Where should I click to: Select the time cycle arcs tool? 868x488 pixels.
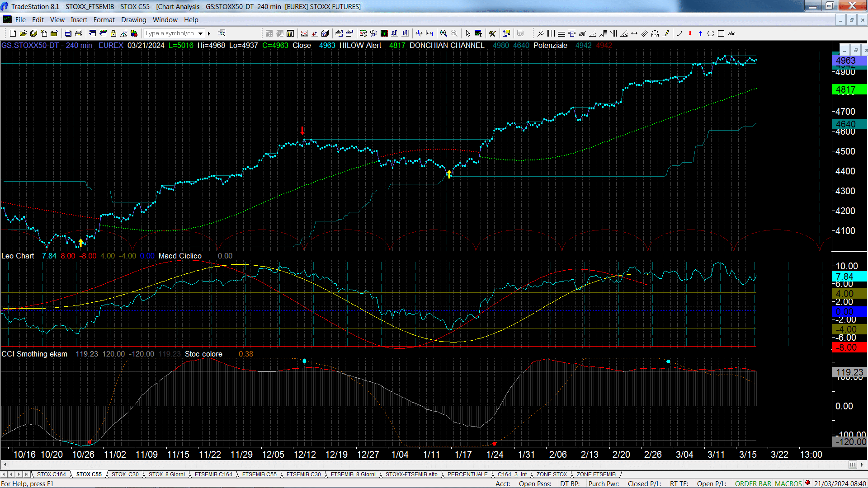point(655,33)
